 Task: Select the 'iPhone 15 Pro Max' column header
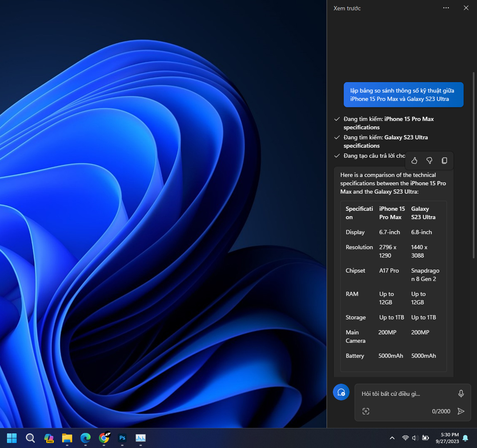(x=392, y=213)
